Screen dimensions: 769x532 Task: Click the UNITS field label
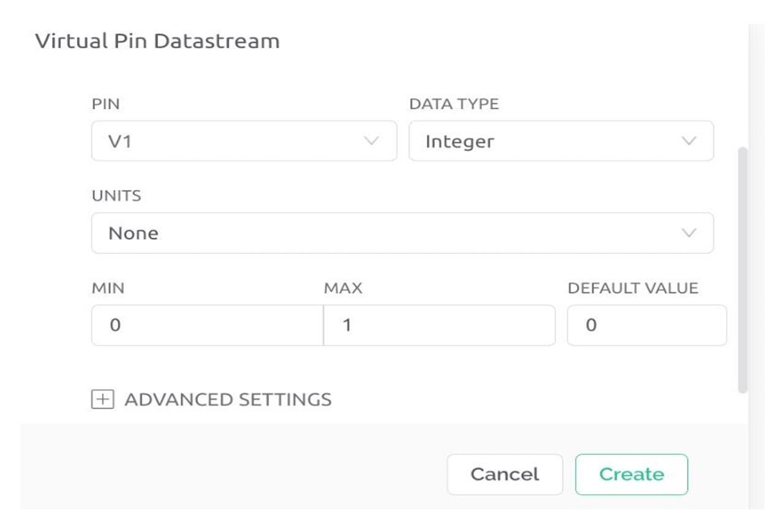click(116, 196)
